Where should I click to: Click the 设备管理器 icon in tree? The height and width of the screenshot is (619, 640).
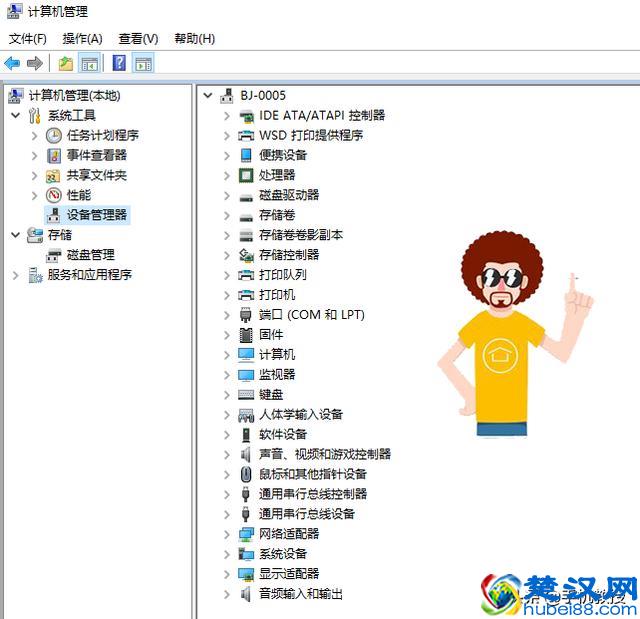click(x=53, y=215)
